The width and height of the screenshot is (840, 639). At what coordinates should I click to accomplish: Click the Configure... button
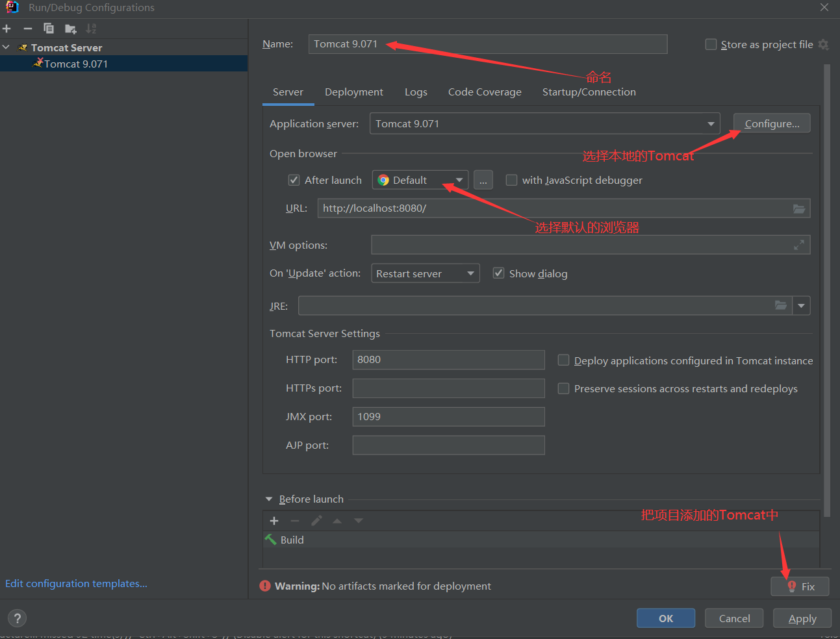coord(772,123)
